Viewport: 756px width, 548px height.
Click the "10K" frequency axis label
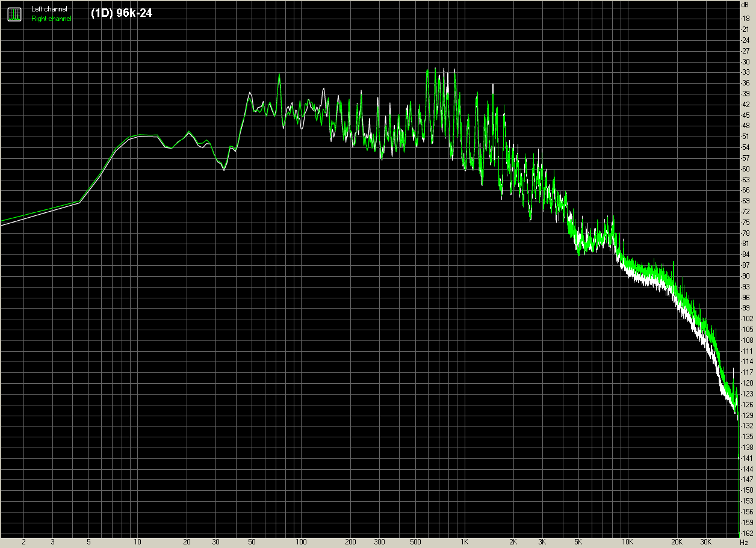[628, 542]
